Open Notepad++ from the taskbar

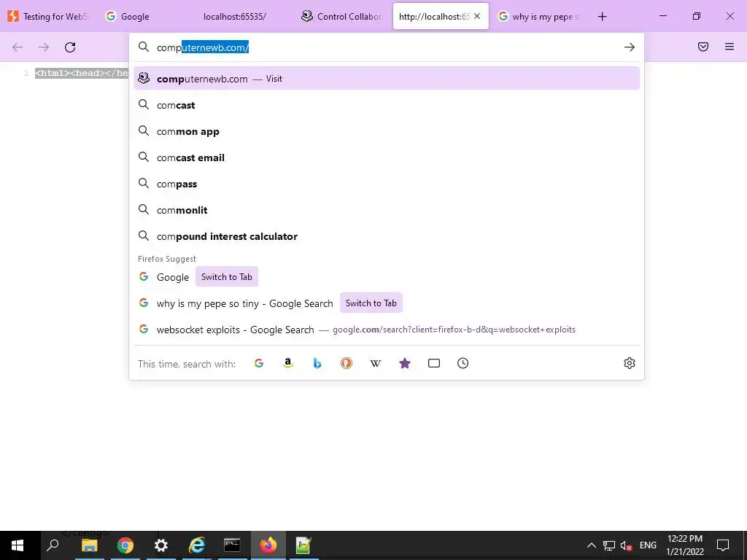click(x=303, y=545)
